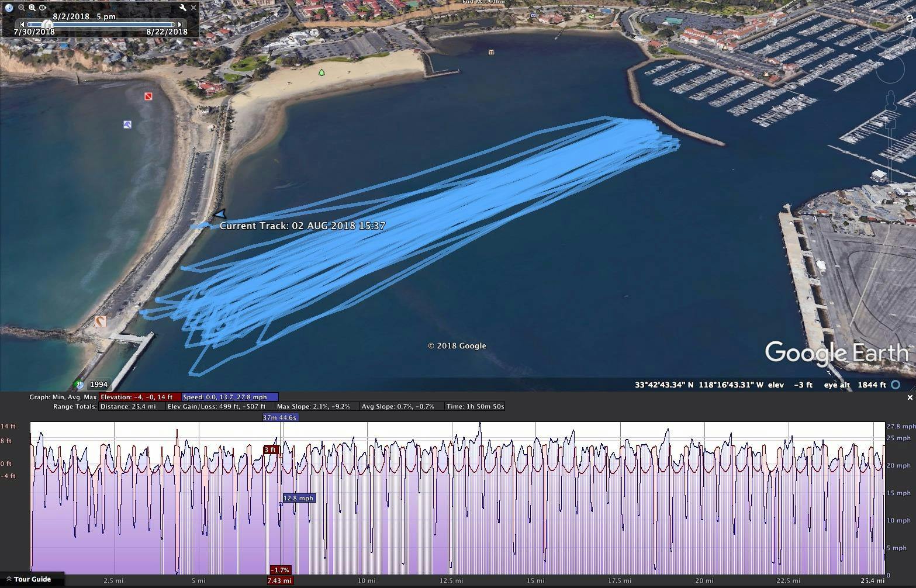Close the elevation profile panel

point(910,397)
